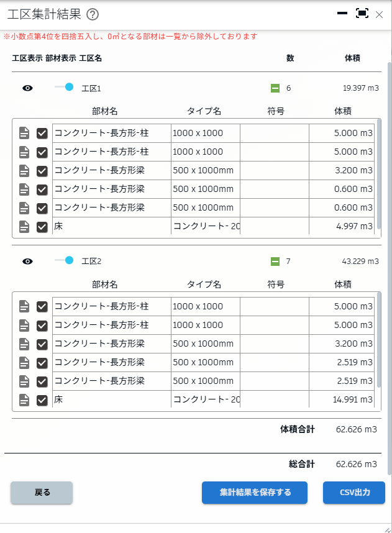Open the help icon beside 工区集計結果

coord(93,15)
